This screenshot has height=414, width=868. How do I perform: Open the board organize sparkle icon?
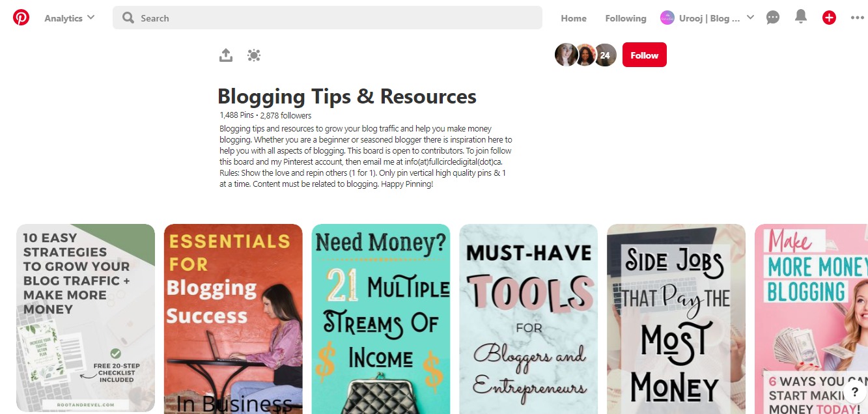point(254,55)
